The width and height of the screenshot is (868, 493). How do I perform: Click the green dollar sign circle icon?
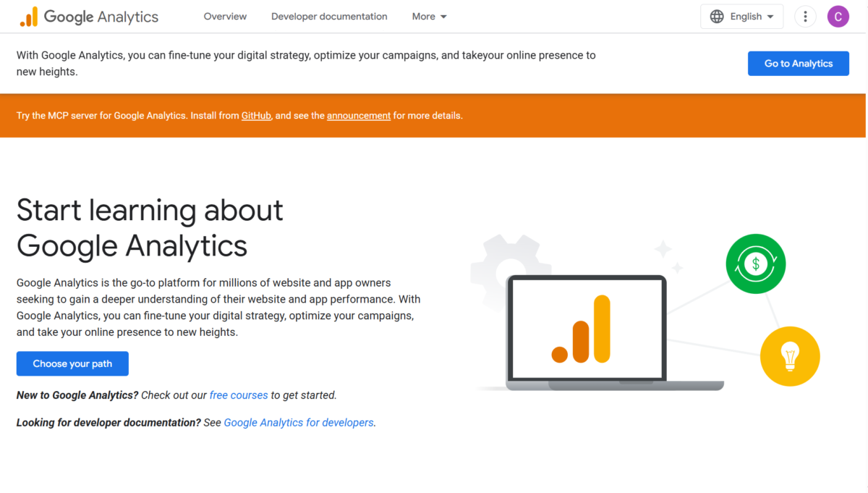pyautogui.click(x=756, y=264)
